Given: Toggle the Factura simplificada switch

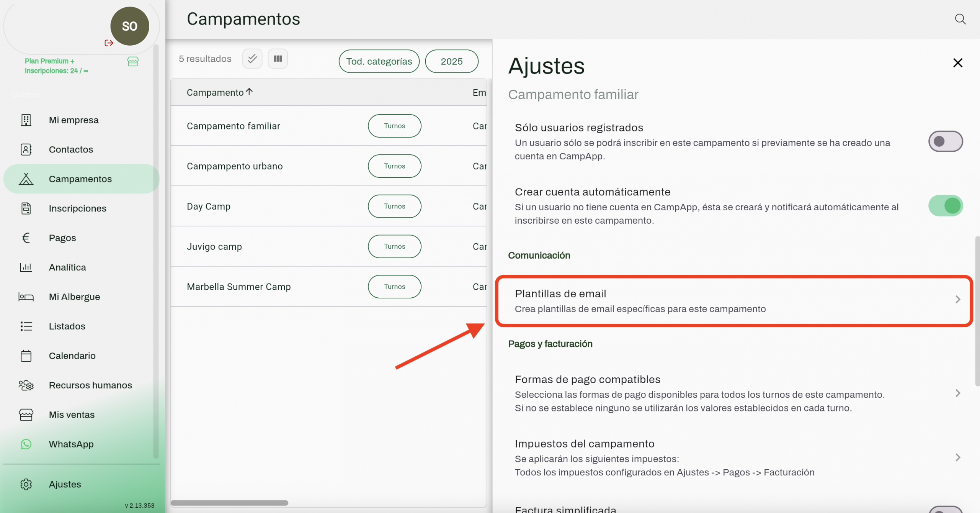Looking at the screenshot, I should click(x=945, y=510).
